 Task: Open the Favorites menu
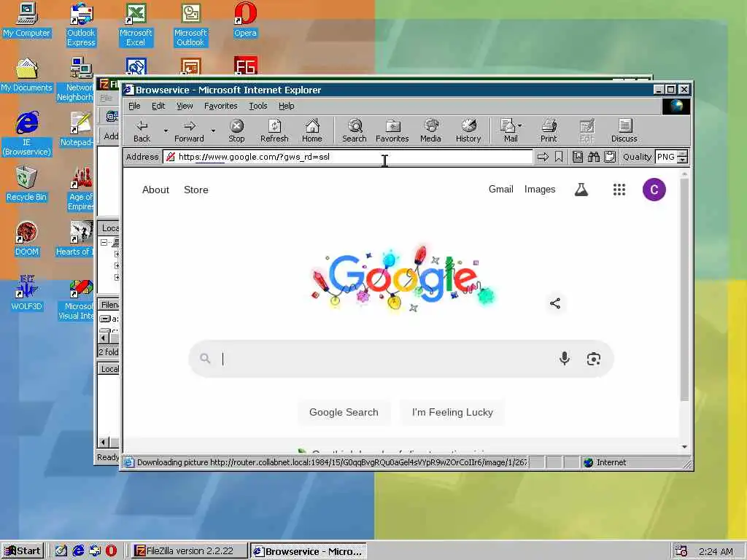[x=220, y=106]
